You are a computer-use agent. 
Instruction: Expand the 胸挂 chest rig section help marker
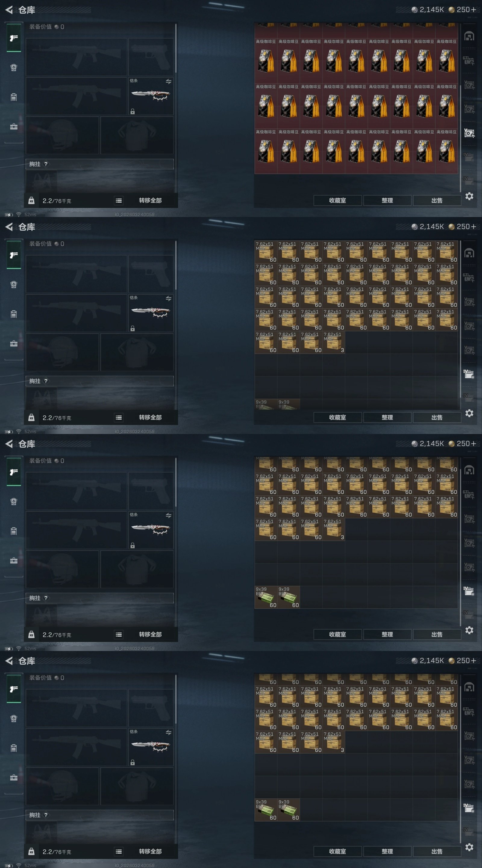coord(46,164)
